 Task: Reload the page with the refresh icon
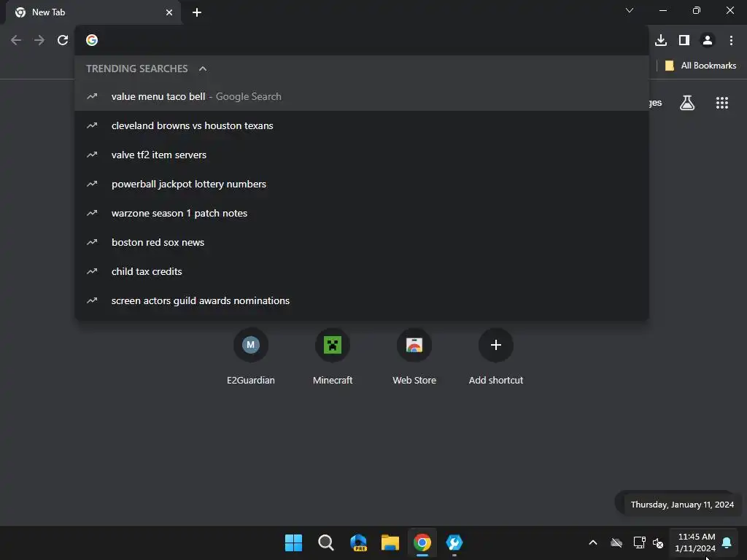63,40
